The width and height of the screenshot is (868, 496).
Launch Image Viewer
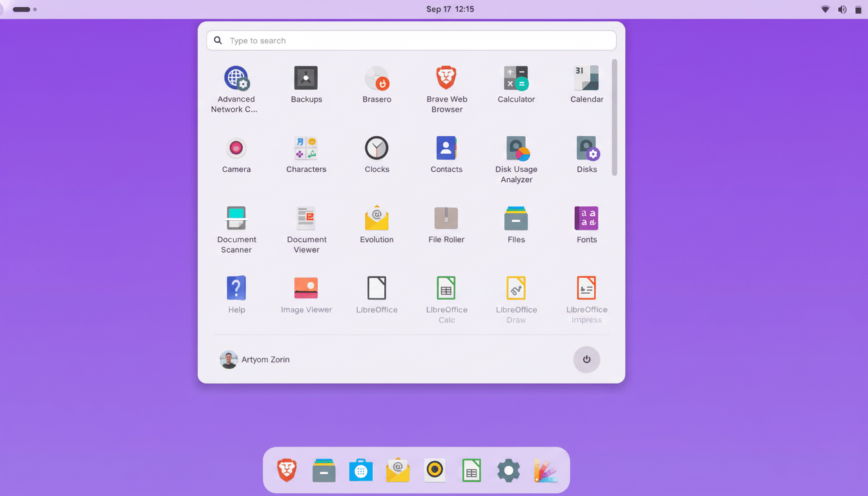(306, 287)
